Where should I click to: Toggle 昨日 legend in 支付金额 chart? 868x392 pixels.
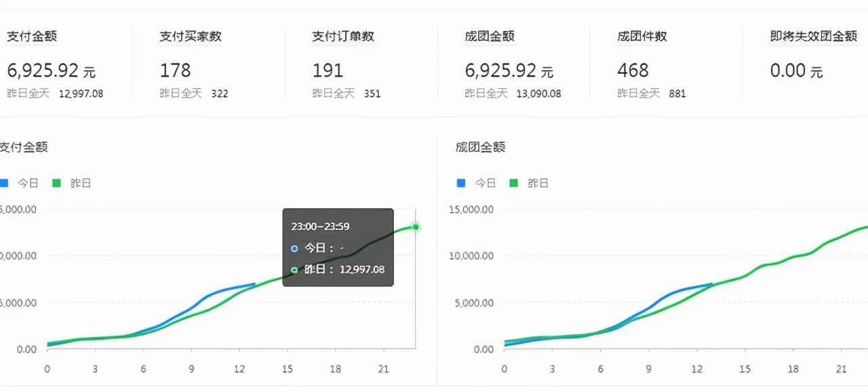point(72,183)
